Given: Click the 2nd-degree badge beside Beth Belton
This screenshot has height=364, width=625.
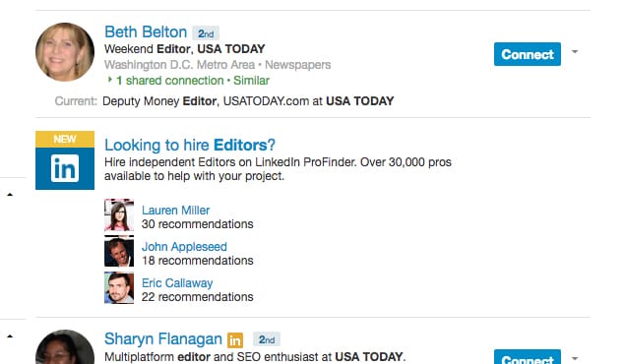Looking at the screenshot, I should tap(206, 33).
